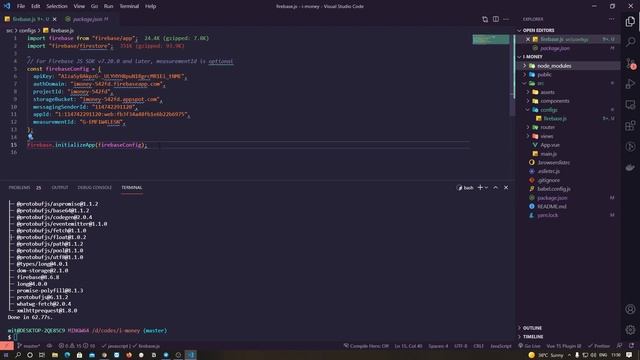Open the View menu

[79, 6]
